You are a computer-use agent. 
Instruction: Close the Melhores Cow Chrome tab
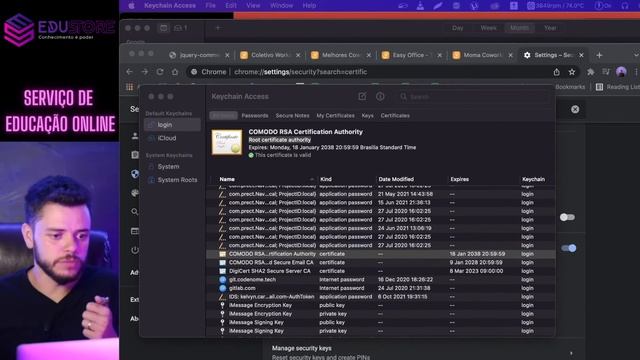(x=369, y=55)
